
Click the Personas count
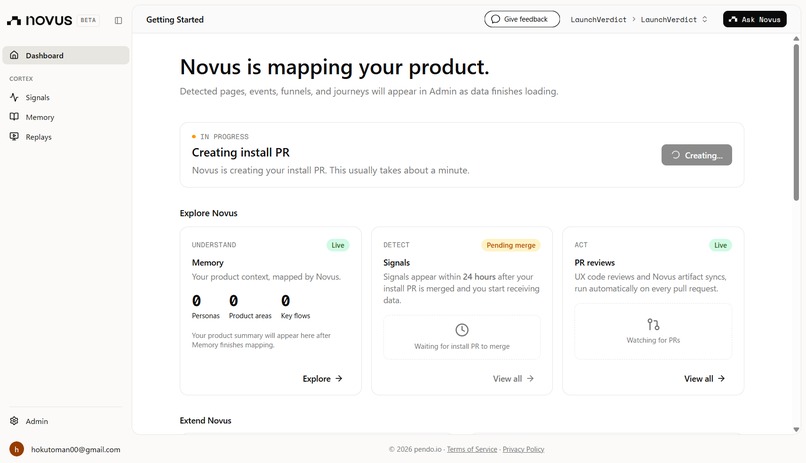point(196,301)
